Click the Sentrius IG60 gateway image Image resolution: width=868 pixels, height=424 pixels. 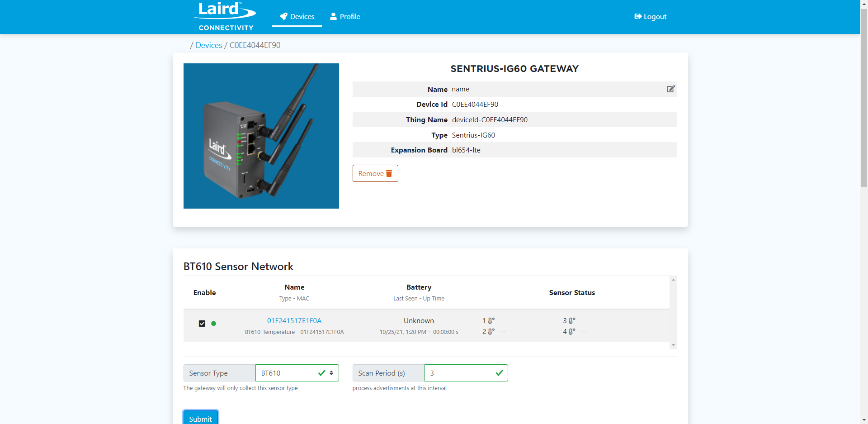coord(261,136)
